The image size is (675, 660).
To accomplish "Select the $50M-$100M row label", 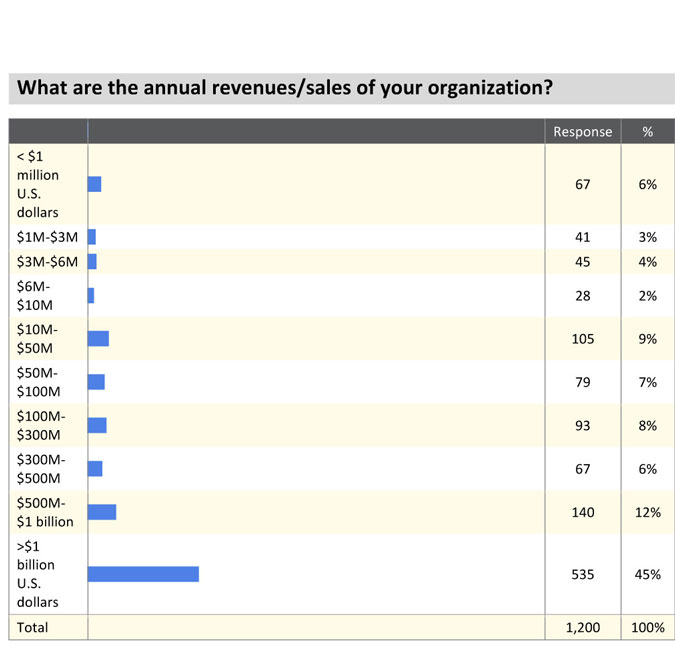I will (39, 382).
